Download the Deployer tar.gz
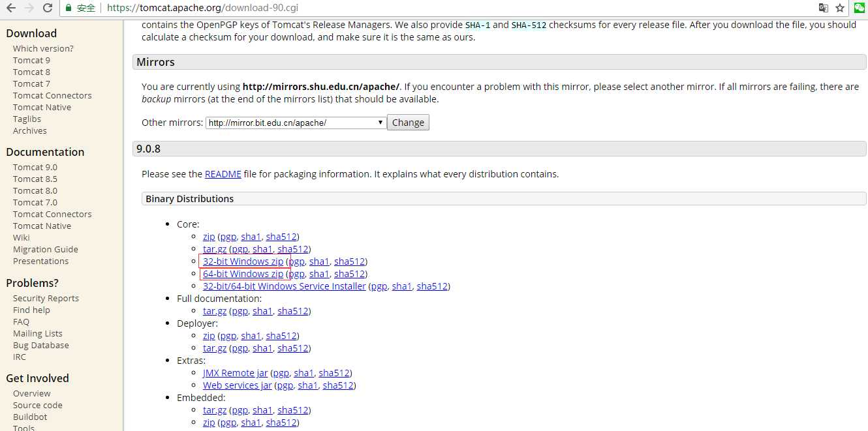The height and width of the screenshot is (431, 868). point(215,348)
